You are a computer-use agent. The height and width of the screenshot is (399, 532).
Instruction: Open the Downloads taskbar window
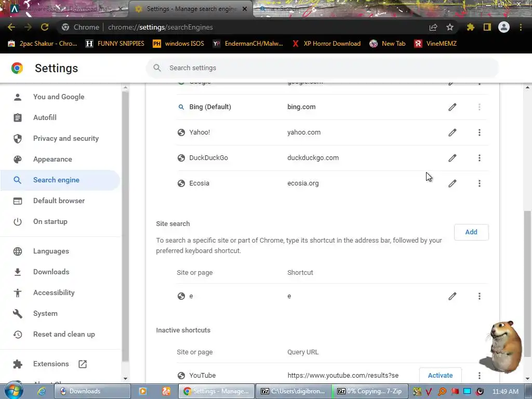[92, 391]
